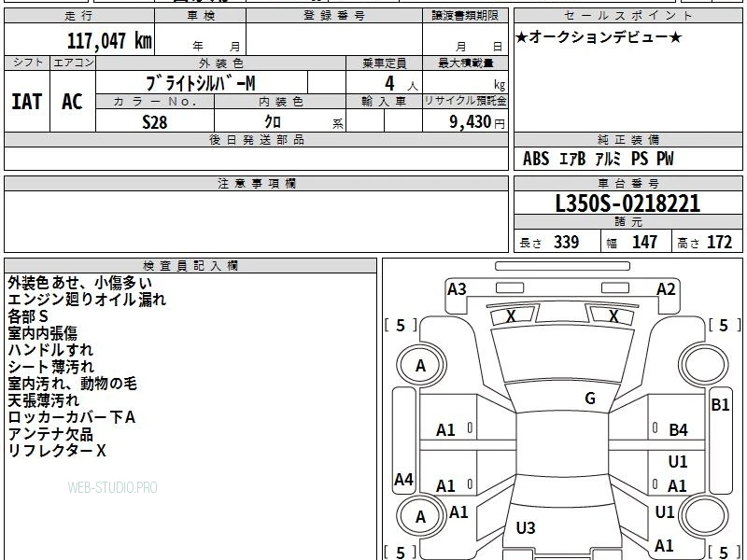Click inspector note ロッカーカバー下A
This screenshot has width=747, height=560.
click(x=72, y=417)
